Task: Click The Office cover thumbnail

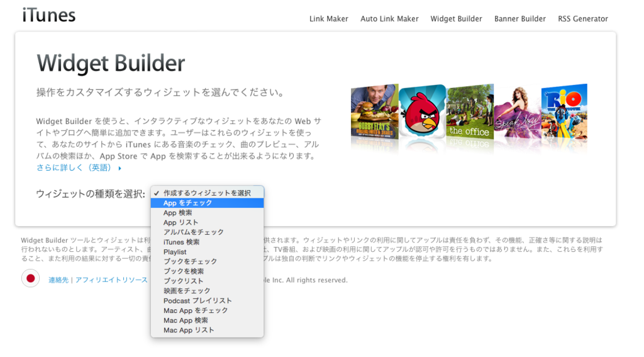Action: [470, 111]
